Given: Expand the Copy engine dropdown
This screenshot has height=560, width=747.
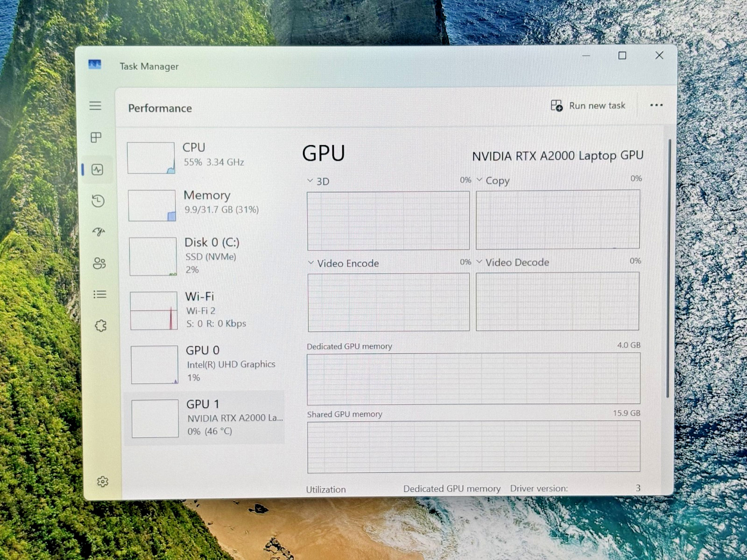Looking at the screenshot, I should (479, 180).
